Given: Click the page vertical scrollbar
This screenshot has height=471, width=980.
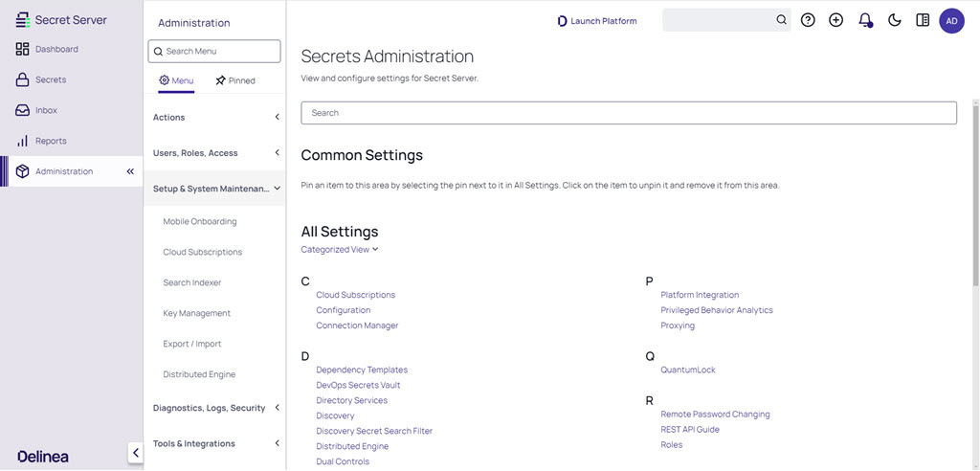Looking at the screenshot, I should pos(975,188).
